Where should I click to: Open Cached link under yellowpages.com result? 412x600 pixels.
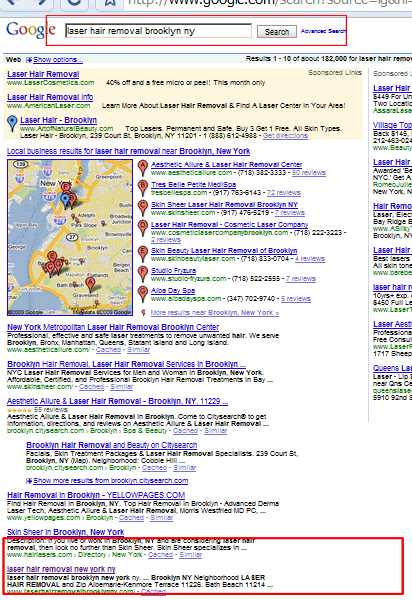tap(131, 518)
